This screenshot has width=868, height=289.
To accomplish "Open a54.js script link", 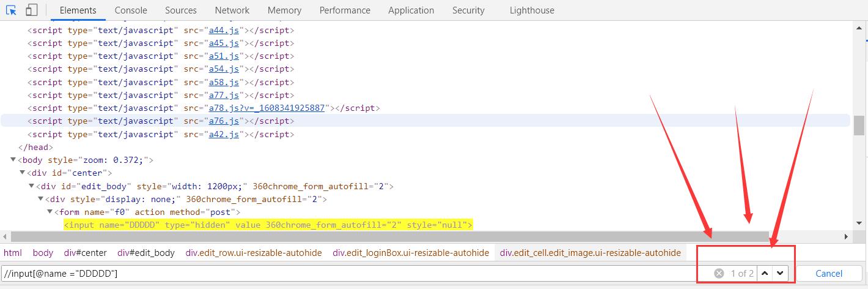I will [224, 69].
